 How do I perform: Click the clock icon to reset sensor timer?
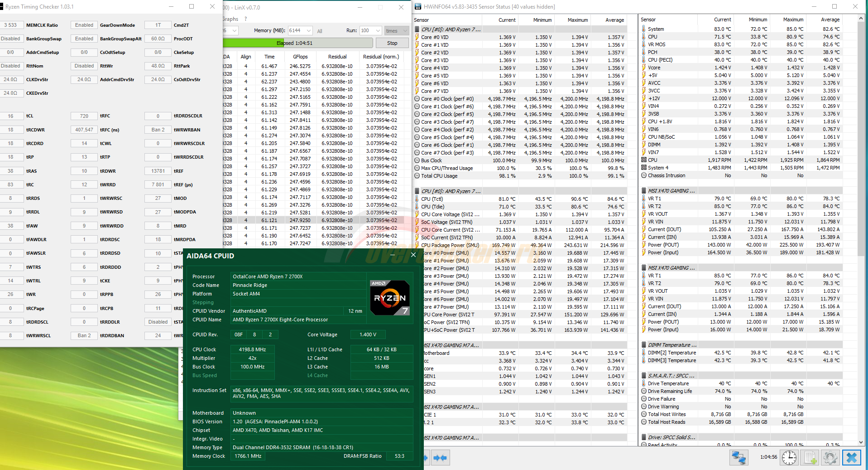pyautogui.click(x=789, y=458)
